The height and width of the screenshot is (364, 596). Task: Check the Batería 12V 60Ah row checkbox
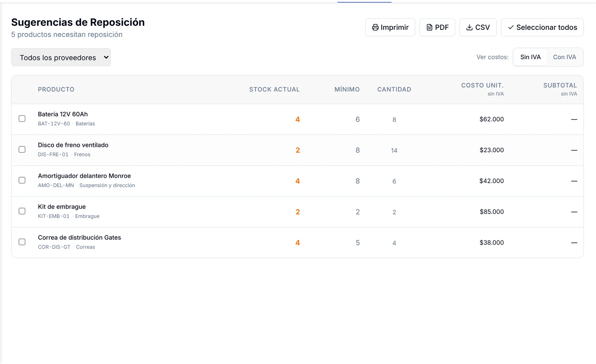[22, 119]
